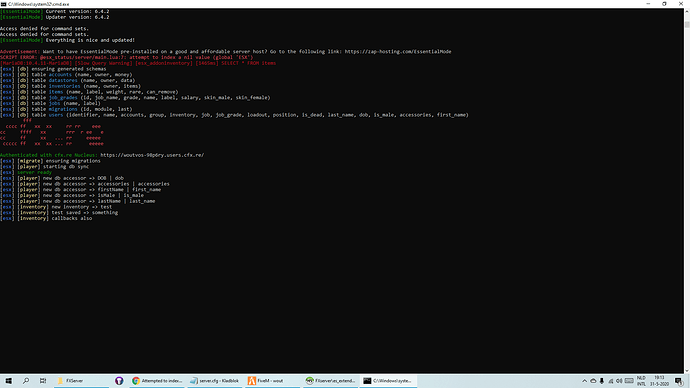The height and width of the screenshot is (388, 690).
Task: Click the 'table migrations' line
Action: point(66,109)
